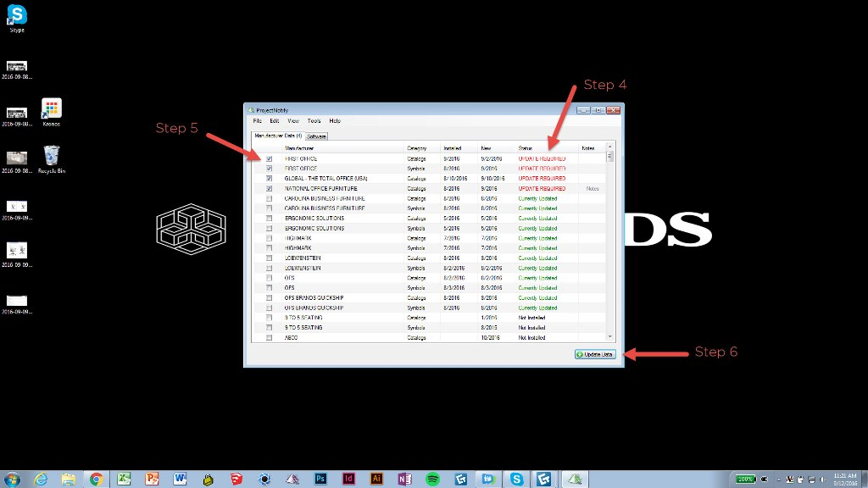Select Not Installed status in ABCO row
The image size is (868, 488).
[x=531, y=338]
